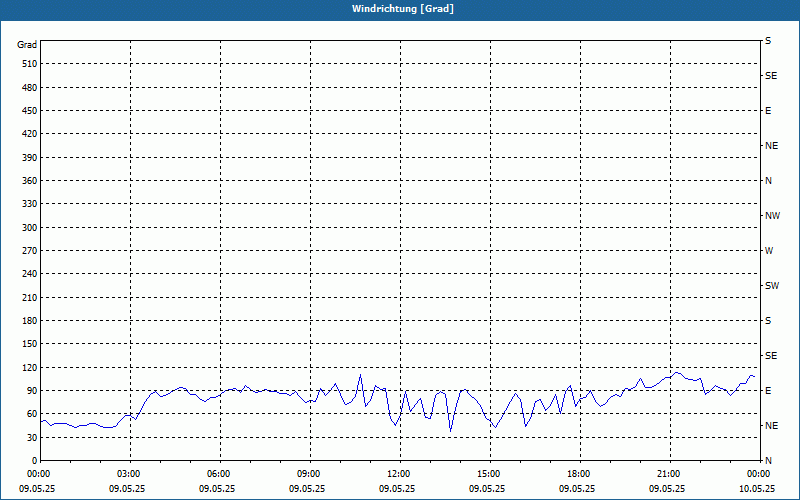Click the NW compass label

(772, 216)
